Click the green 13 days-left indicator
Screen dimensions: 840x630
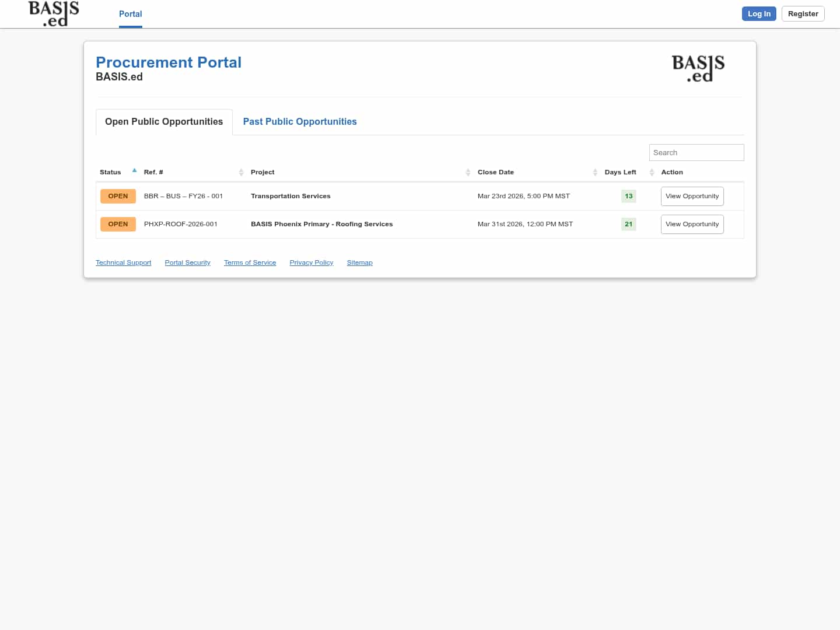[628, 196]
